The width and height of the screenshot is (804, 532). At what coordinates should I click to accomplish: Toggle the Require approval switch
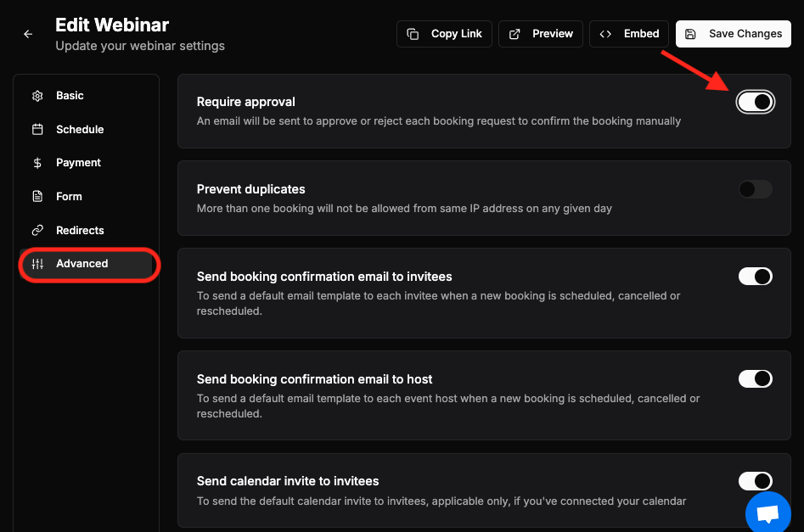[756, 102]
